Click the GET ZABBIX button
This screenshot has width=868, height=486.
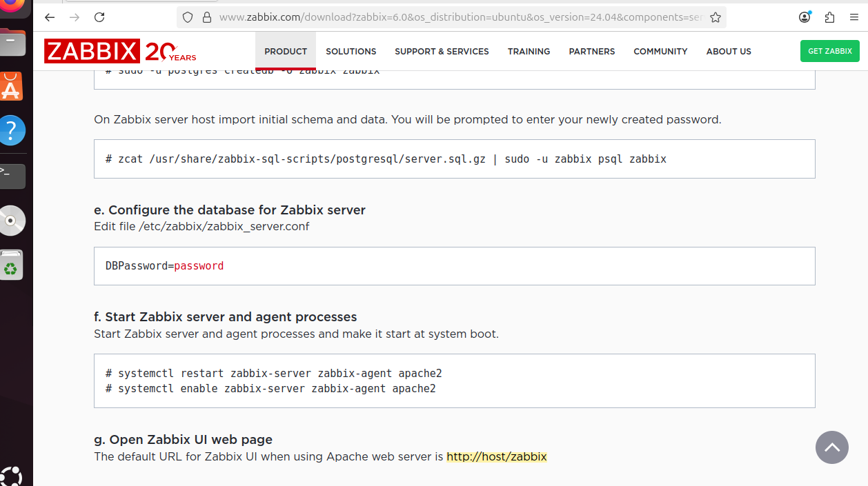pyautogui.click(x=830, y=51)
